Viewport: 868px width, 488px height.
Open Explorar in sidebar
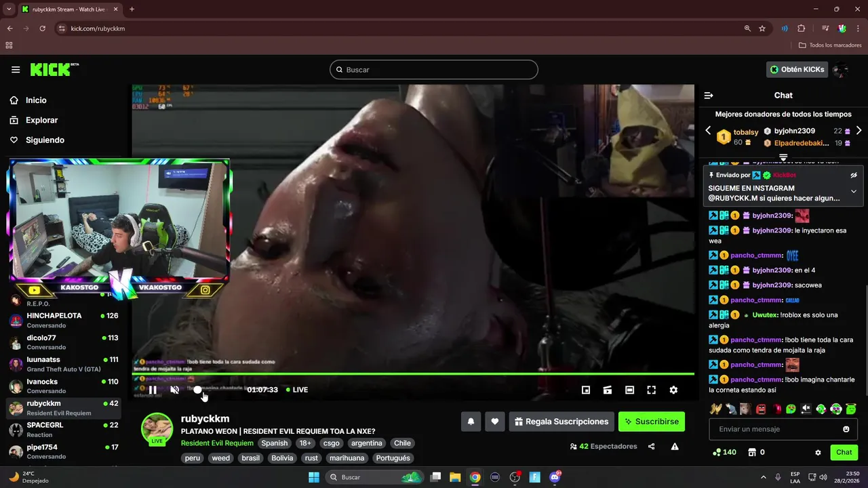pos(41,120)
